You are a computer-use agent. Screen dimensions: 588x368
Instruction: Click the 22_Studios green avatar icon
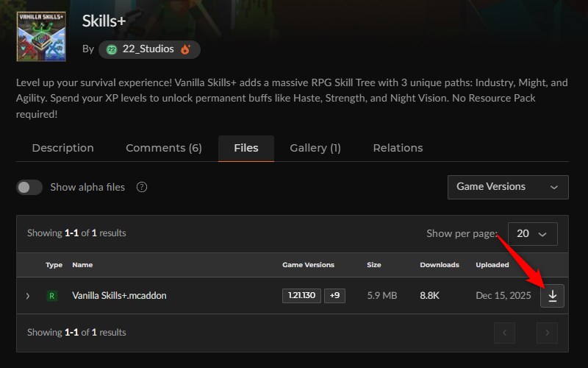pos(112,49)
